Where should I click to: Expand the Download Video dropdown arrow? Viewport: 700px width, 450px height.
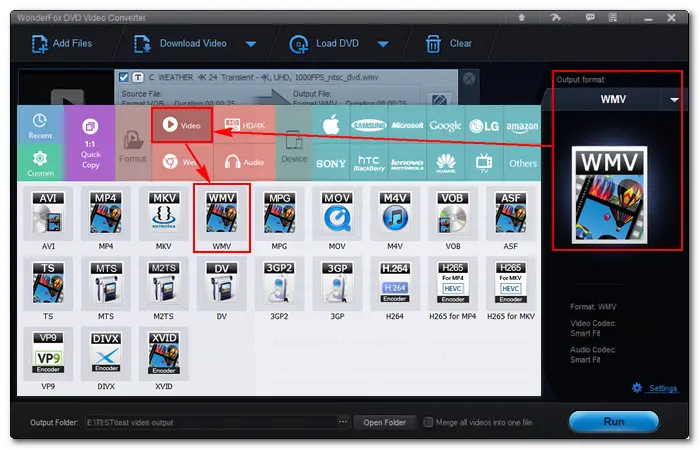tap(251, 44)
